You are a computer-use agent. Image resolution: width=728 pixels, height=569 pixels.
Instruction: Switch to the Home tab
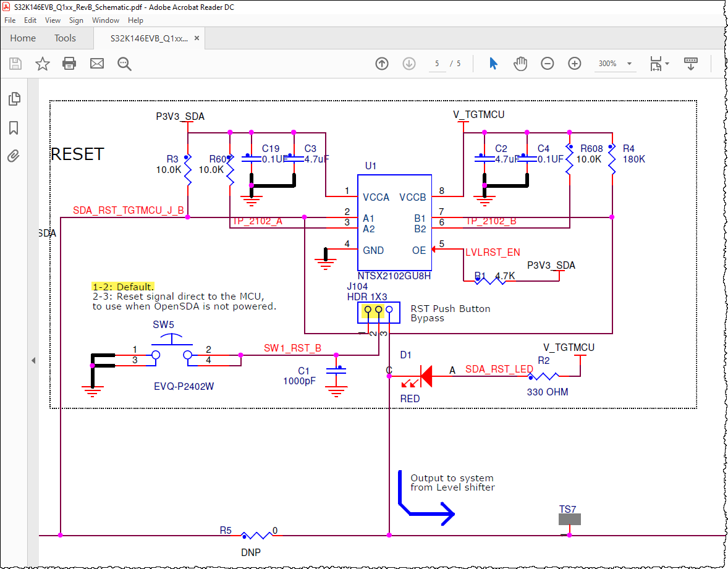pyautogui.click(x=23, y=38)
